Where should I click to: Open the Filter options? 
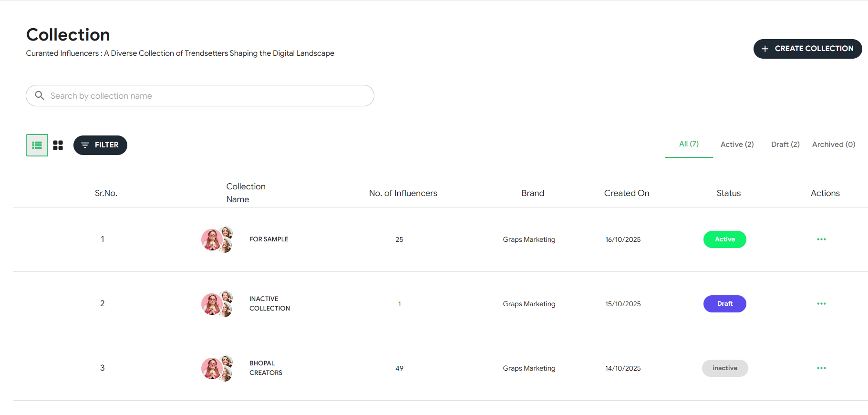click(x=100, y=145)
